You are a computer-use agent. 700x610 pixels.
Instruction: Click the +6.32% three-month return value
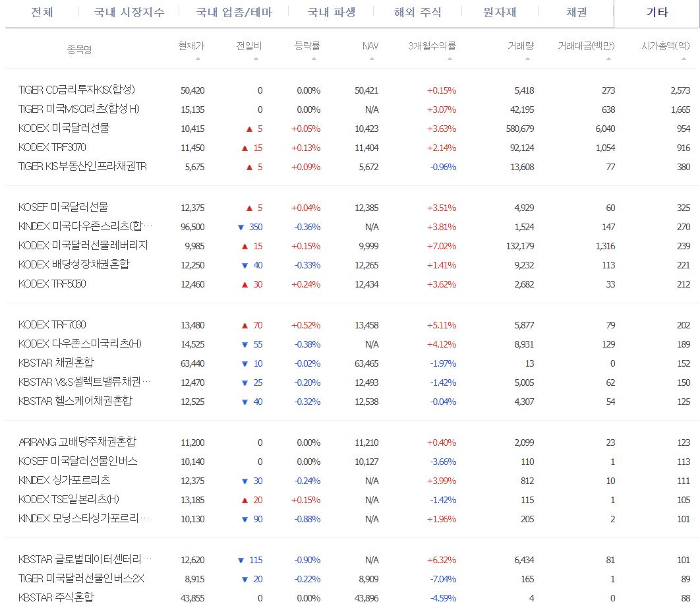coord(442,561)
